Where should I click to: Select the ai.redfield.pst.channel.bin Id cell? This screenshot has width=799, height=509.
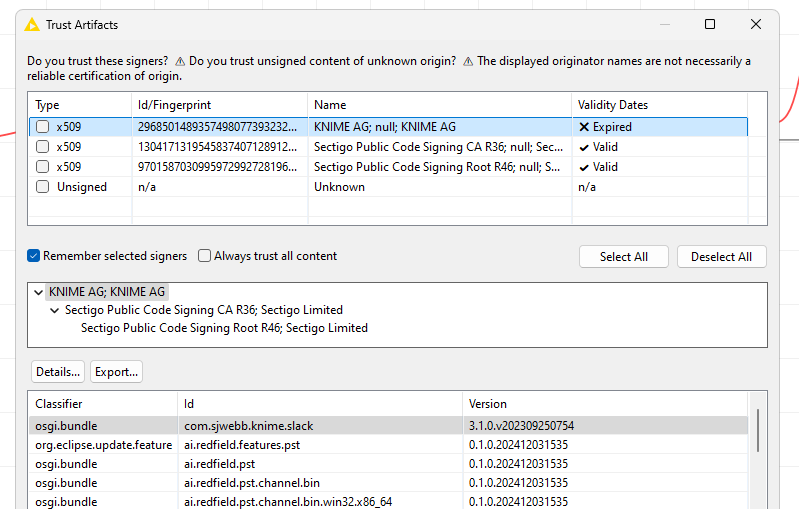(x=320, y=483)
